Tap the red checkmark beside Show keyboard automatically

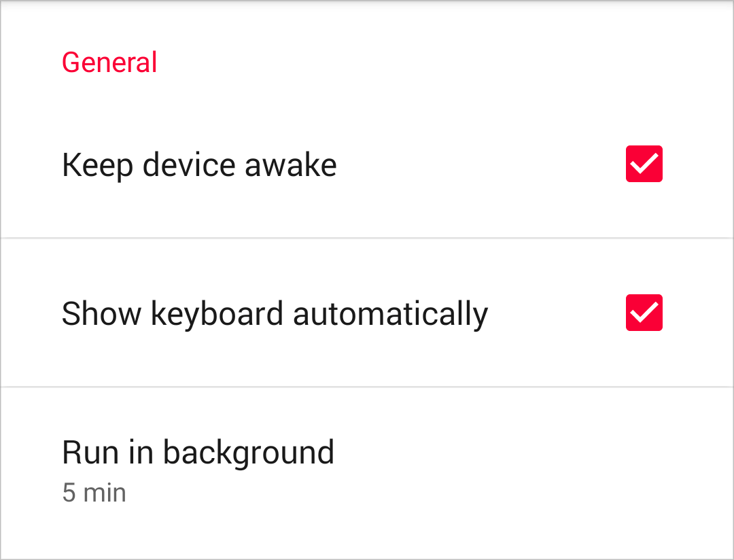644,313
